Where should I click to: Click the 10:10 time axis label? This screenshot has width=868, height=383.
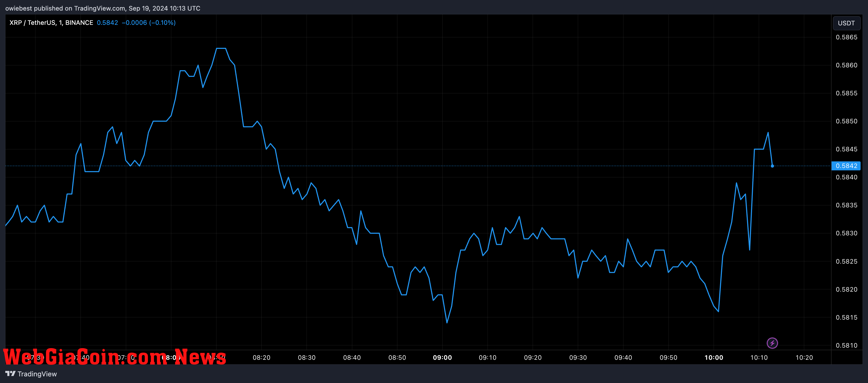[x=759, y=357]
